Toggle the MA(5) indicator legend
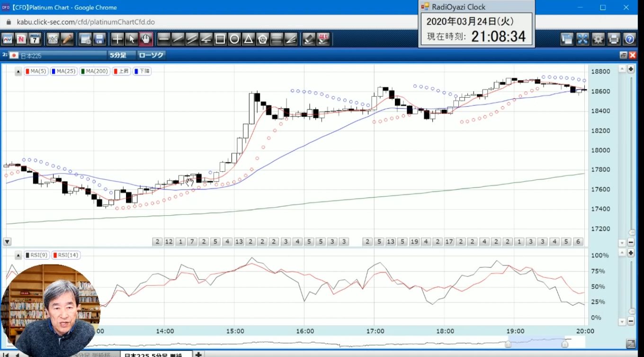Screen dimensions: 644x357 click(x=36, y=71)
